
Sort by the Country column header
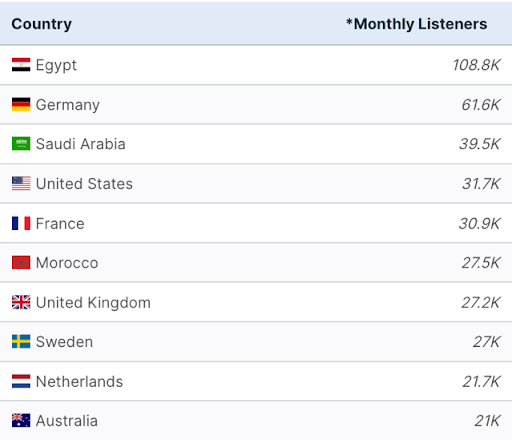click(x=42, y=24)
